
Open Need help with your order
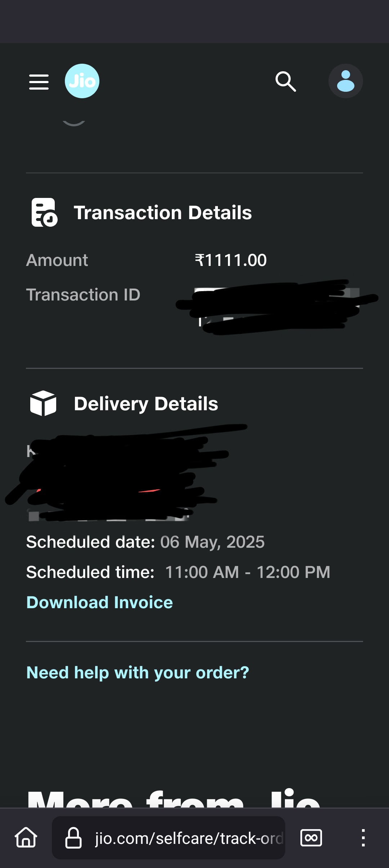138,673
